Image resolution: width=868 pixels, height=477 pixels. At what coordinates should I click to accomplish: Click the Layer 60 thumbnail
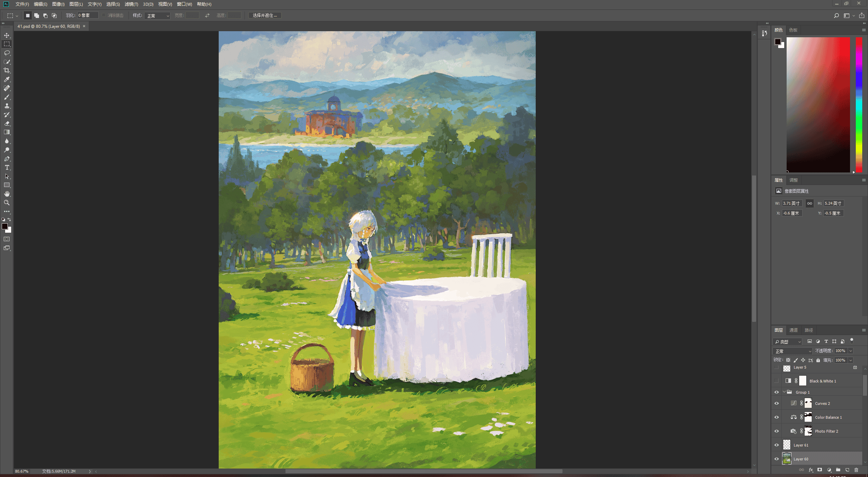coord(787,459)
